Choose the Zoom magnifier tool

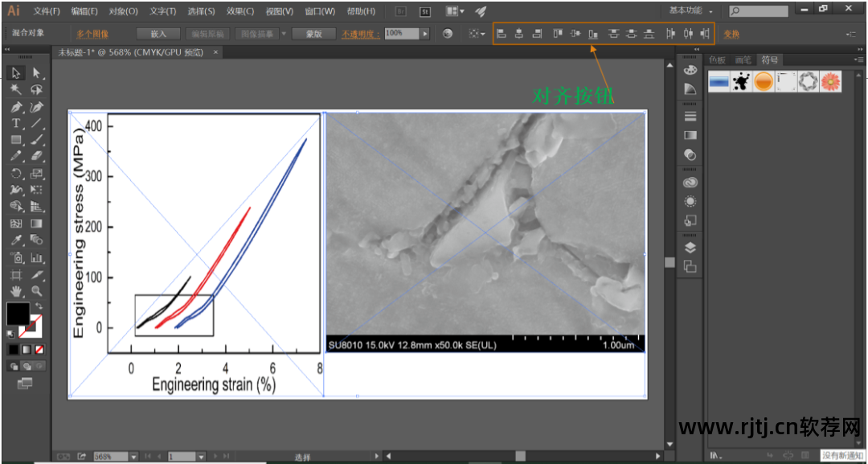click(36, 290)
